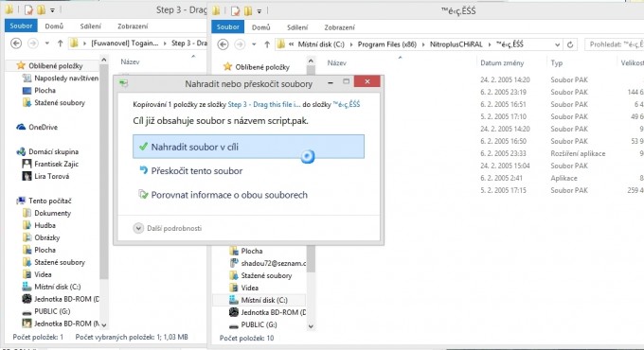This screenshot has width=644, height=350.
Task: Open Hudba folder in left sidebar
Action: 45,225
